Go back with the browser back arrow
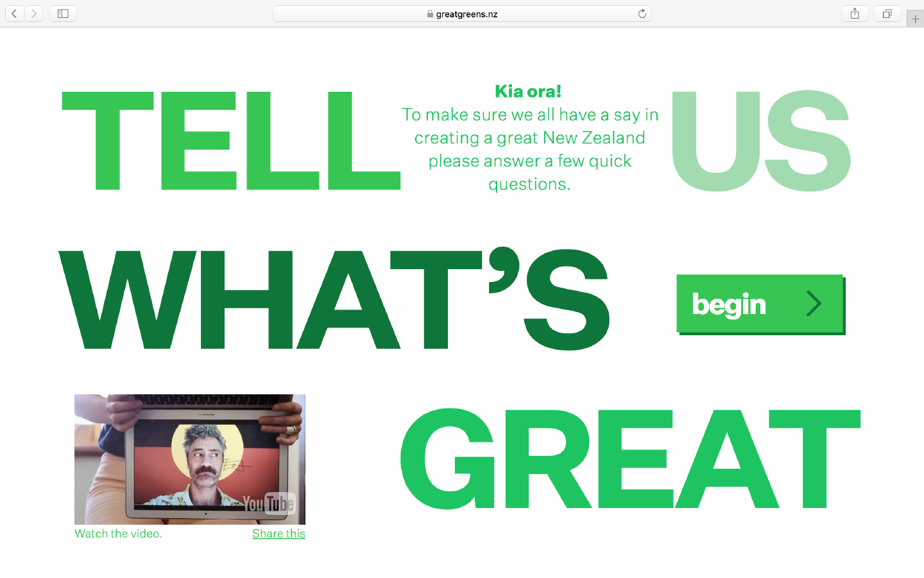The image size is (924, 578). point(14,13)
